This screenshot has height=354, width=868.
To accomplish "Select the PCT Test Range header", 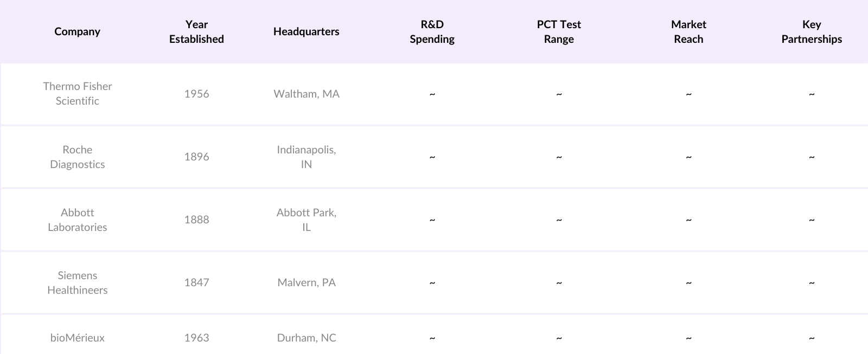I will tap(559, 31).
